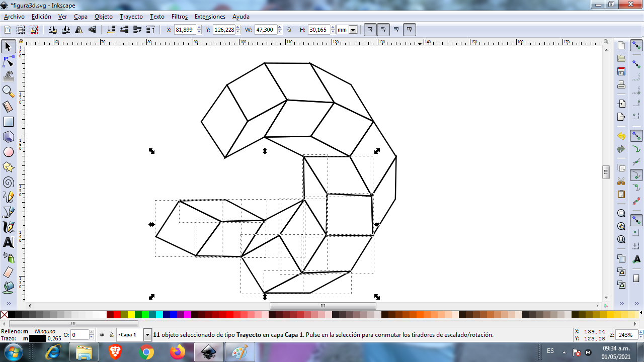Toggle scale rounded corners option
This screenshot has height=362, width=644.
[383, 30]
